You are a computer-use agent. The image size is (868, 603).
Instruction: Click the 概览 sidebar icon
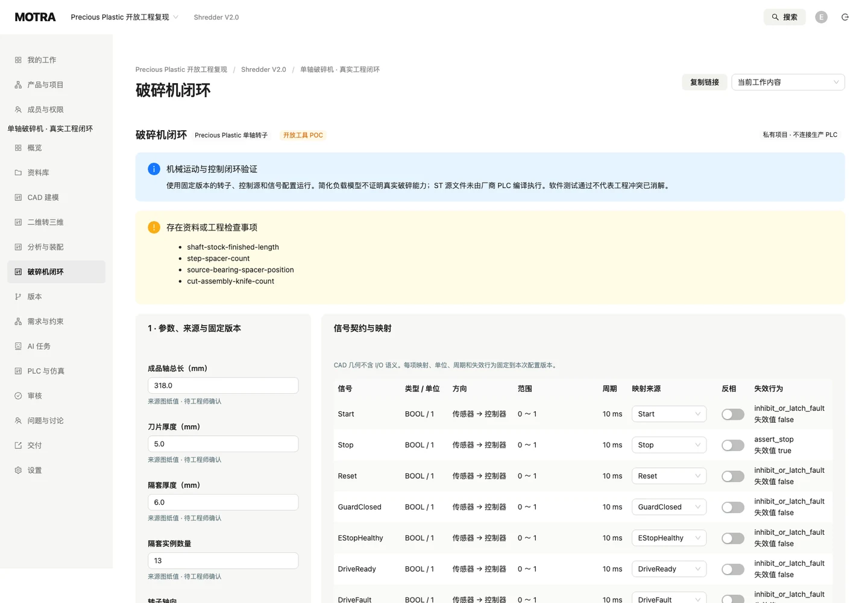[18, 148]
